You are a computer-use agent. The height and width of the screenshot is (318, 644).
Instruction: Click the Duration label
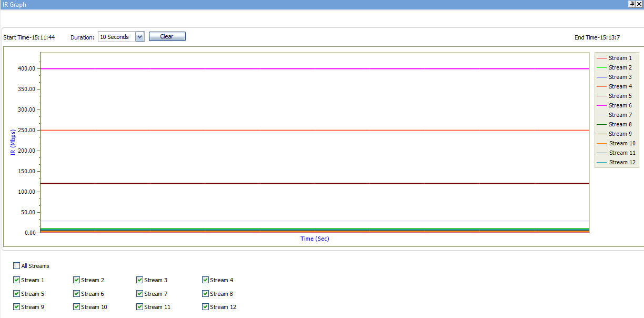point(83,37)
